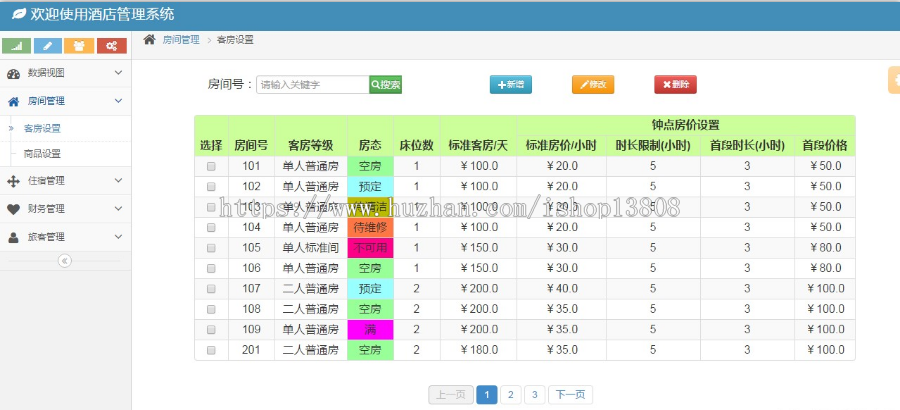Image resolution: width=900 pixels, height=410 pixels.
Task: Collapse the sidebar with double-arrow icon
Action: click(65, 261)
